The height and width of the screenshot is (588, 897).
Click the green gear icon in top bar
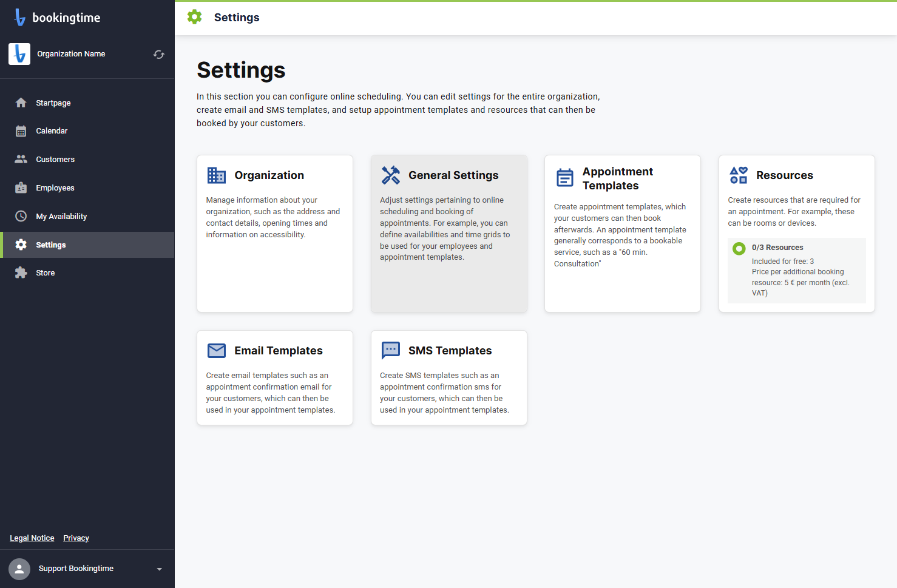[195, 17]
